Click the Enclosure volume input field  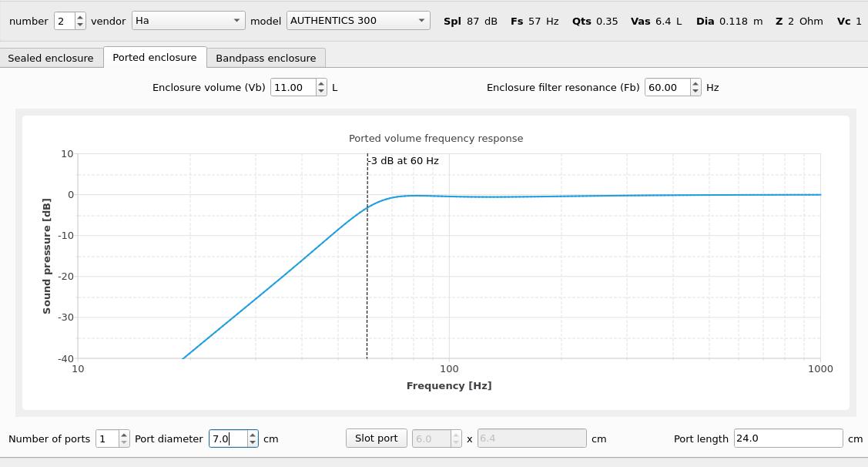coord(293,87)
